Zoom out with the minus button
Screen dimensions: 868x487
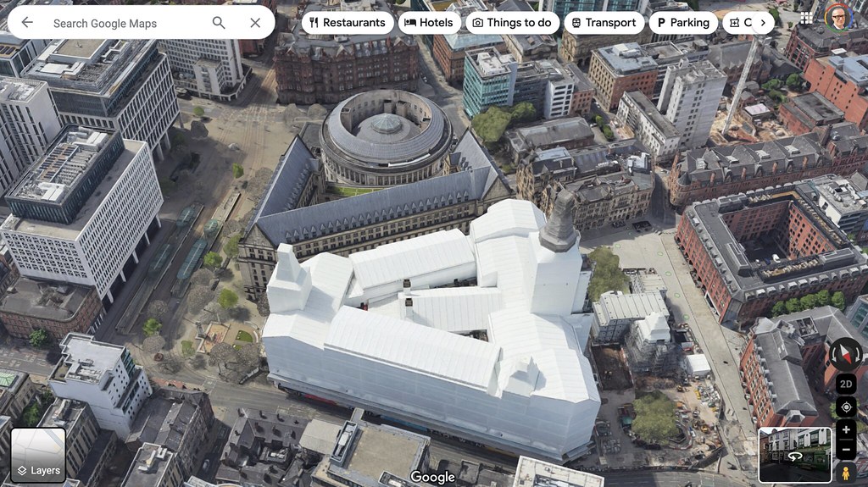pyautogui.click(x=846, y=450)
